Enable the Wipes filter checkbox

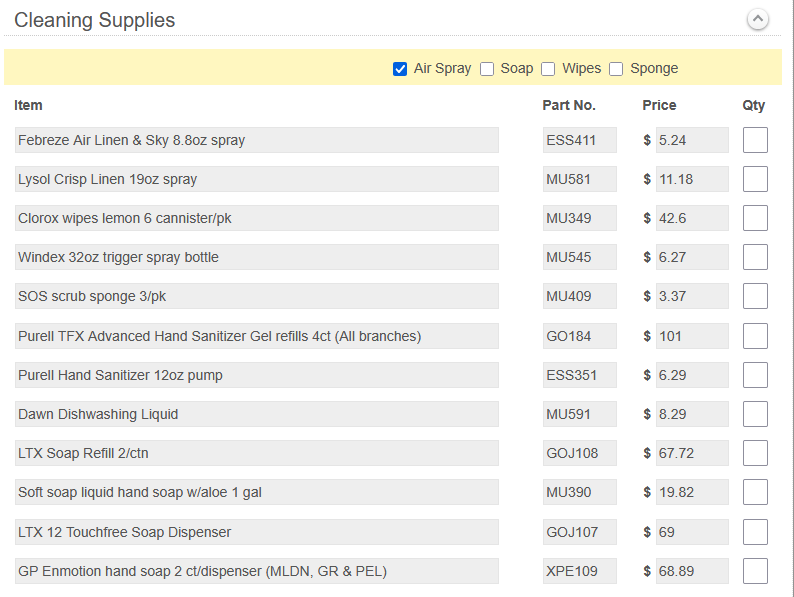(x=548, y=69)
